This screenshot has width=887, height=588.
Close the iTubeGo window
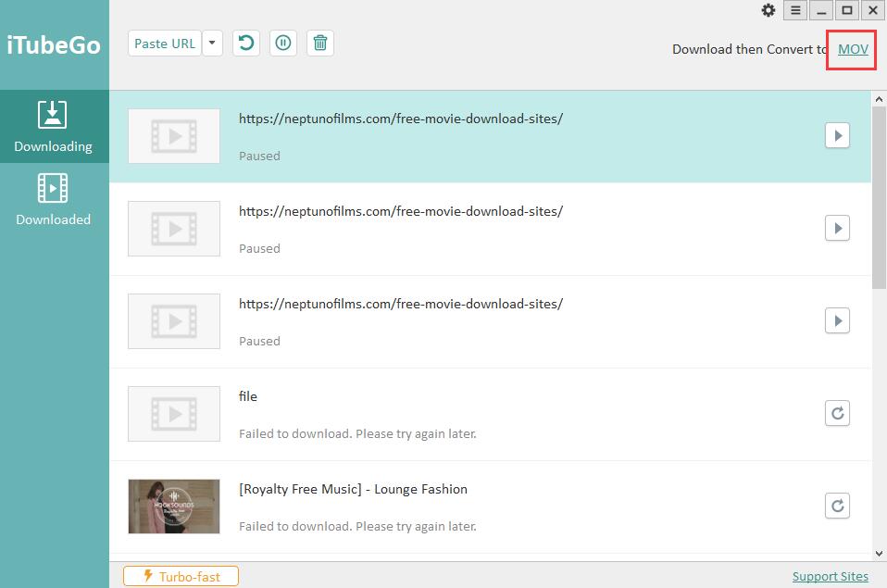tap(873, 10)
